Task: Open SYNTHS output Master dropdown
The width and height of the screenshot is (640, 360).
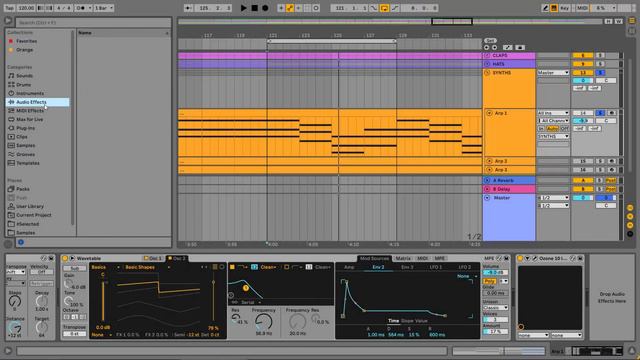Action: (553, 73)
